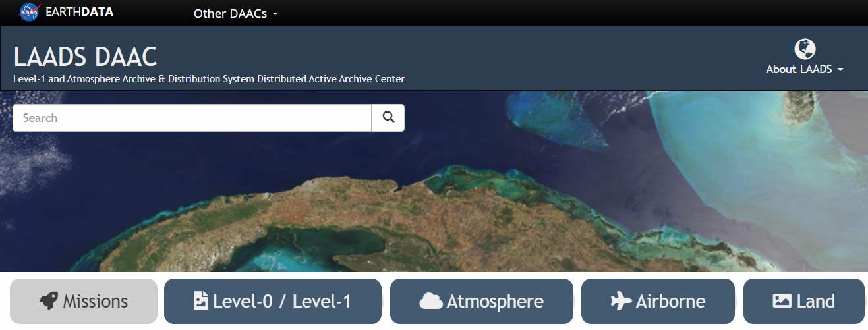
Task: Click the picture icon on Land
Action: point(782,302)
